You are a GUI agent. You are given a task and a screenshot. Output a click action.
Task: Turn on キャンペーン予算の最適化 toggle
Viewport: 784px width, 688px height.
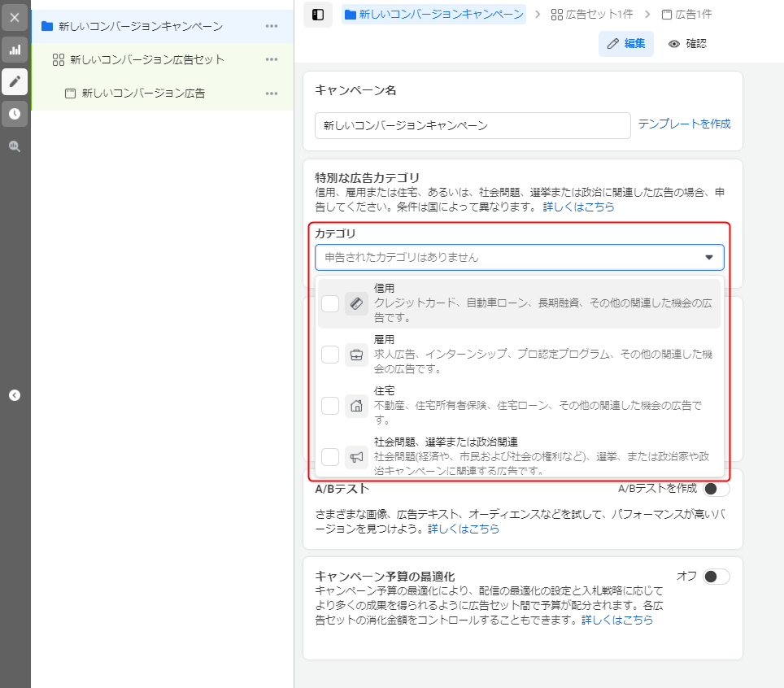tap(716, 577)
